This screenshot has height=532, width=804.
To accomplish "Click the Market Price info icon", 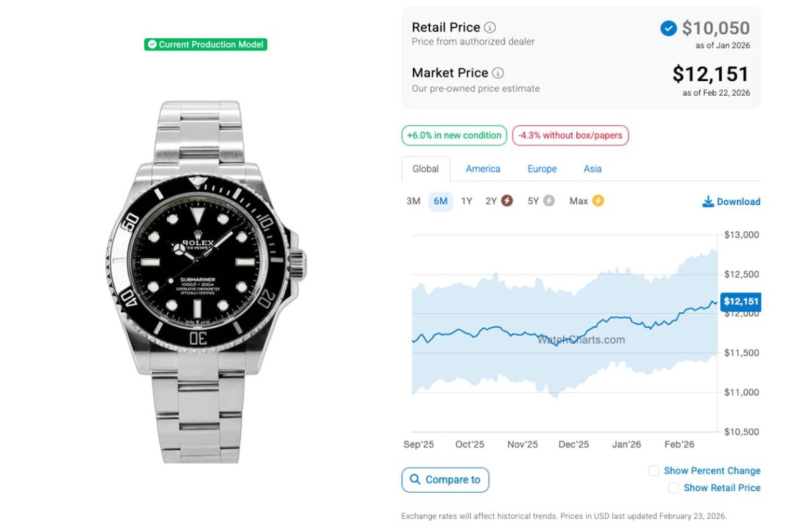I will [498, 73].
